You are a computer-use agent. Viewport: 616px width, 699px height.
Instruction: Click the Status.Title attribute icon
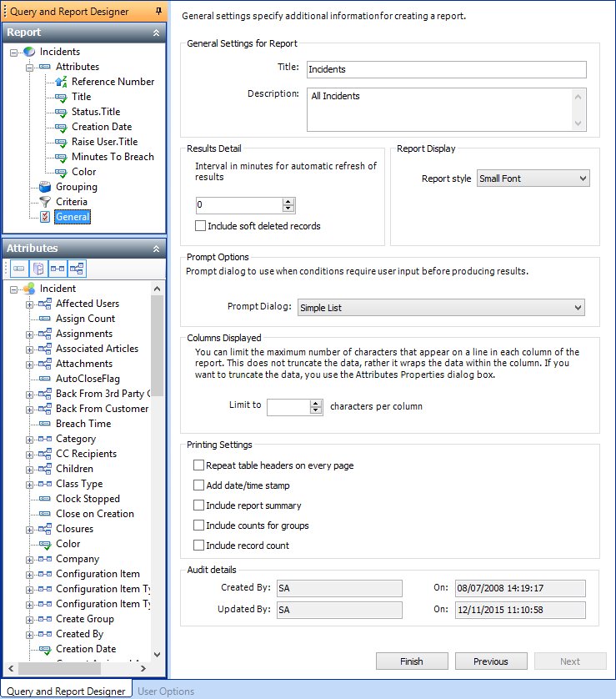tap(61, 112)
